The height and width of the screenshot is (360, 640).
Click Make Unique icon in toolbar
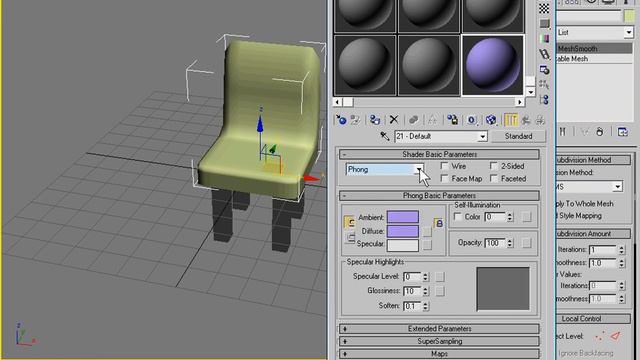click(432, 120)
